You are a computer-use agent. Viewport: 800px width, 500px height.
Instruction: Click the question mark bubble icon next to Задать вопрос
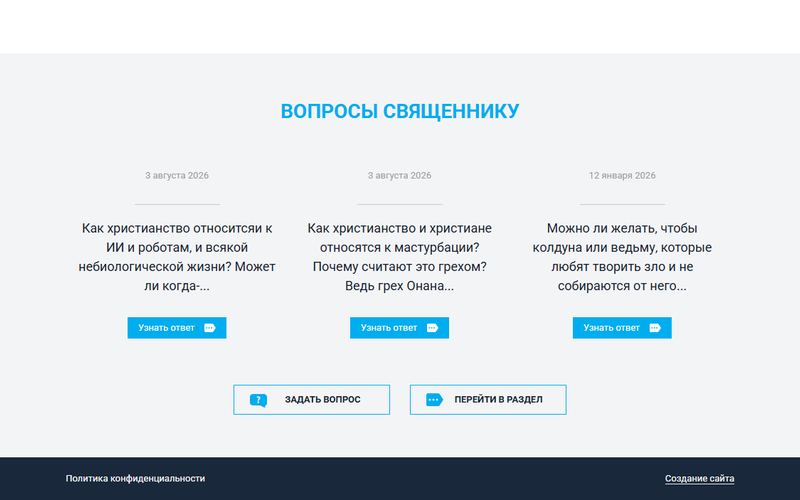(x=259, y=401)
